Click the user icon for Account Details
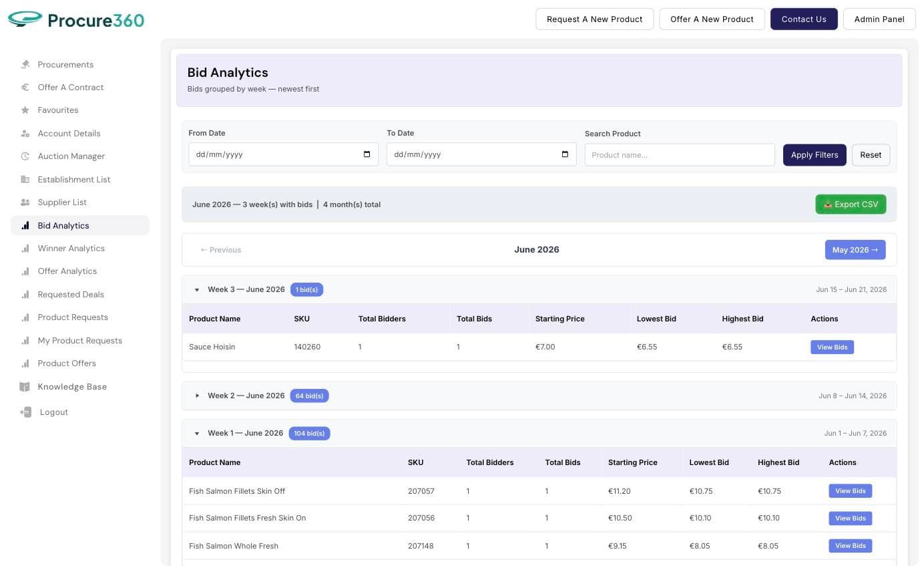The width and height of the screenshot is (924, 580). tap(25, 134)
